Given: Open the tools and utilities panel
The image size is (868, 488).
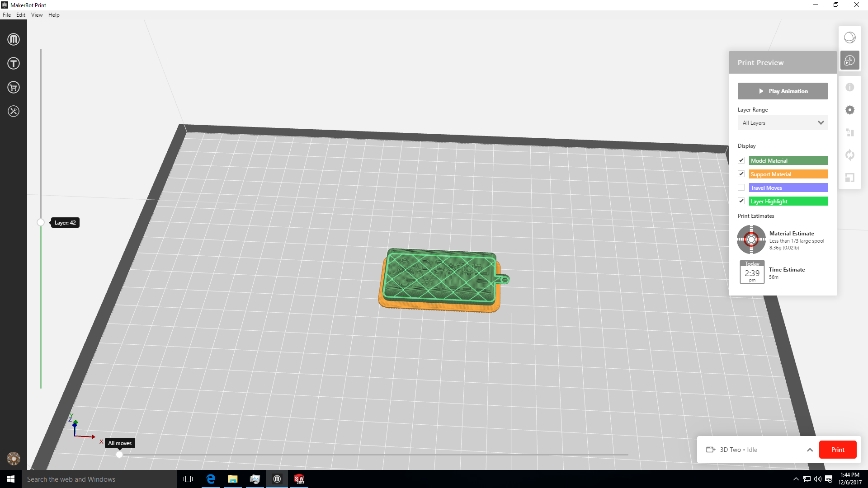Looking at the screenshot, I should tap(14, 112).
